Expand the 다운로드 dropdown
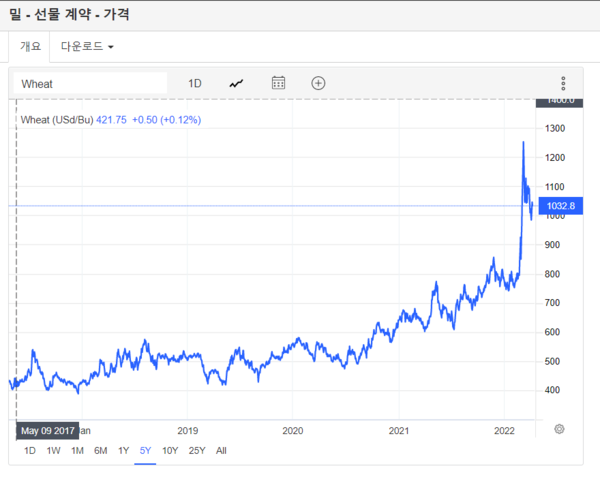The width and height of the screenshot is (600, 477). point(87,46)
